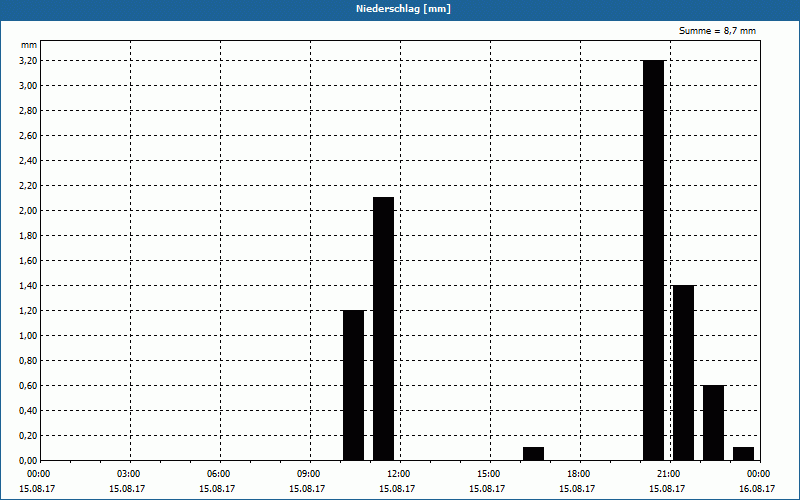
Task: Select the tallest 3,20 mm precipitation bar
Action: pos(654,260)
